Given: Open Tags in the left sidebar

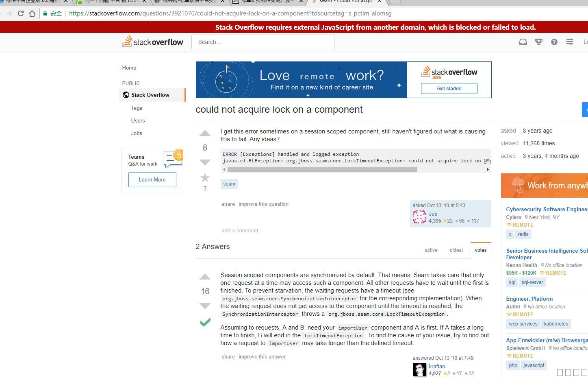Looking at the screenshot, I should point(137,108).
